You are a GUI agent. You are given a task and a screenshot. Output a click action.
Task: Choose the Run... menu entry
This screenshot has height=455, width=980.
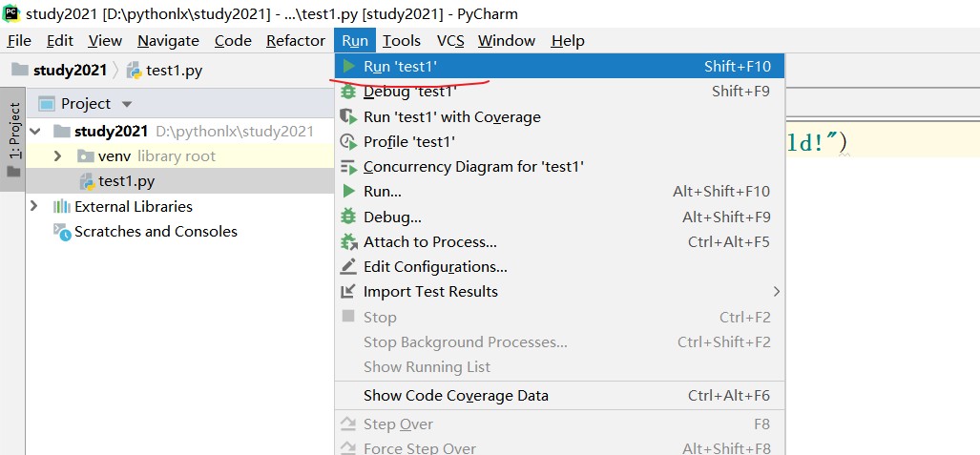[560, 191]
